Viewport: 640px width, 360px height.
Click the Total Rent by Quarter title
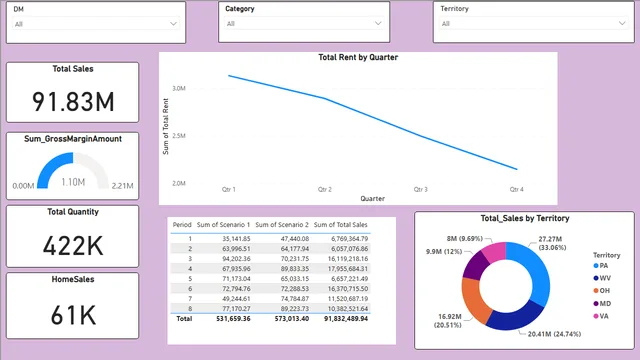[x=358, y=58]
